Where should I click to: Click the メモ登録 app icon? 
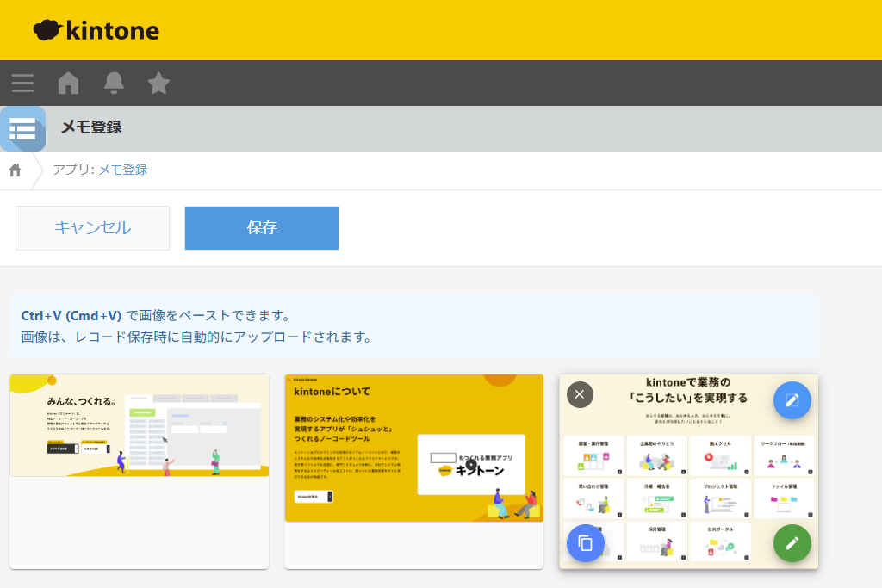(x=22, y=128)
